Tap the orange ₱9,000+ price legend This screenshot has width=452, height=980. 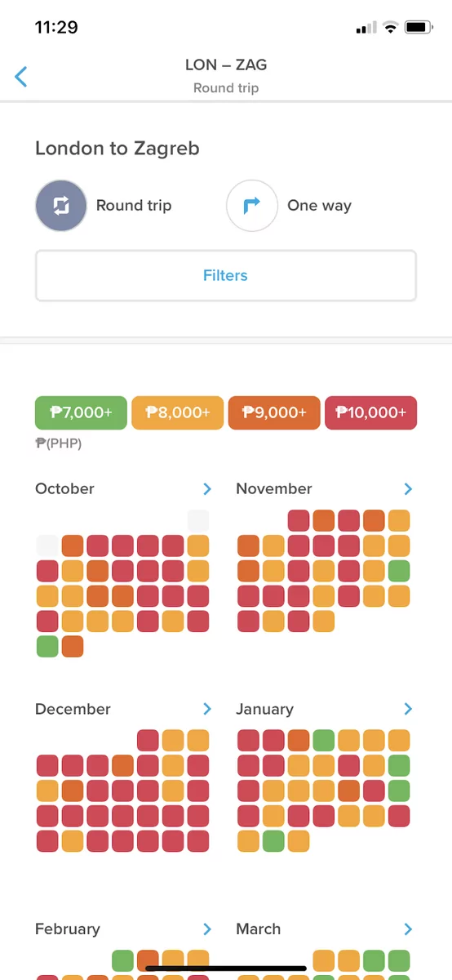click(274, 412)
